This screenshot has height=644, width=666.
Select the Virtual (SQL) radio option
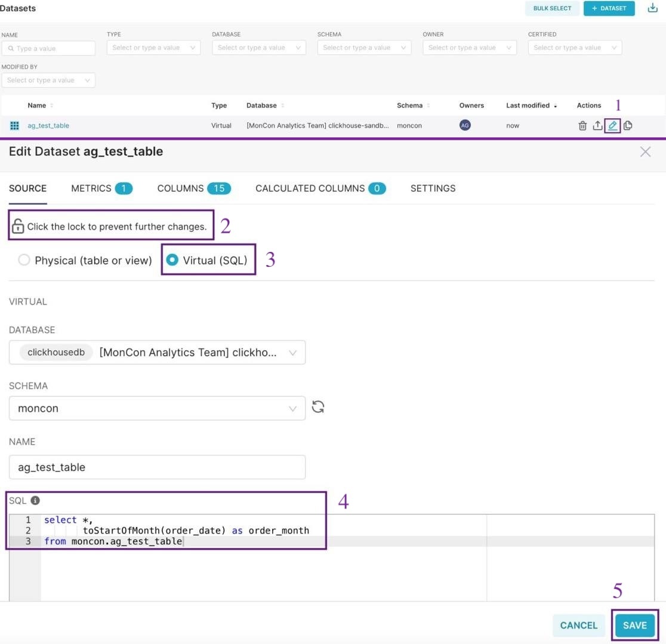(x=172, y=260)
